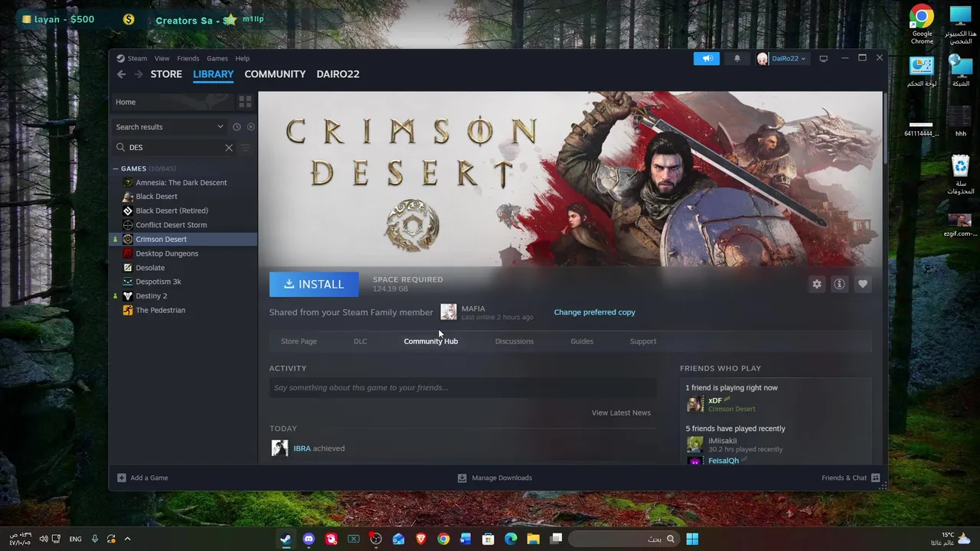Click Change preferred copy link

595,312
